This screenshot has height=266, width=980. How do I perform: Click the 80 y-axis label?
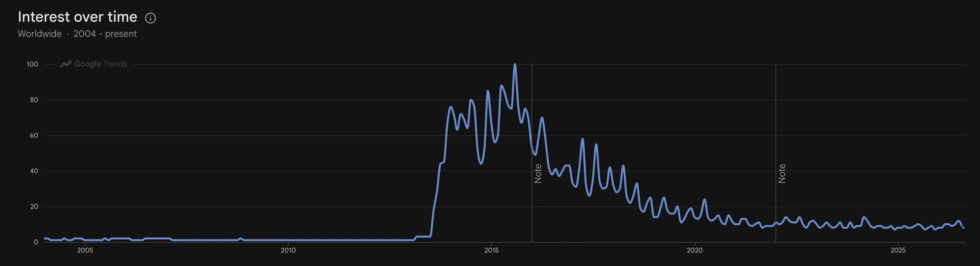click(34, 100)
